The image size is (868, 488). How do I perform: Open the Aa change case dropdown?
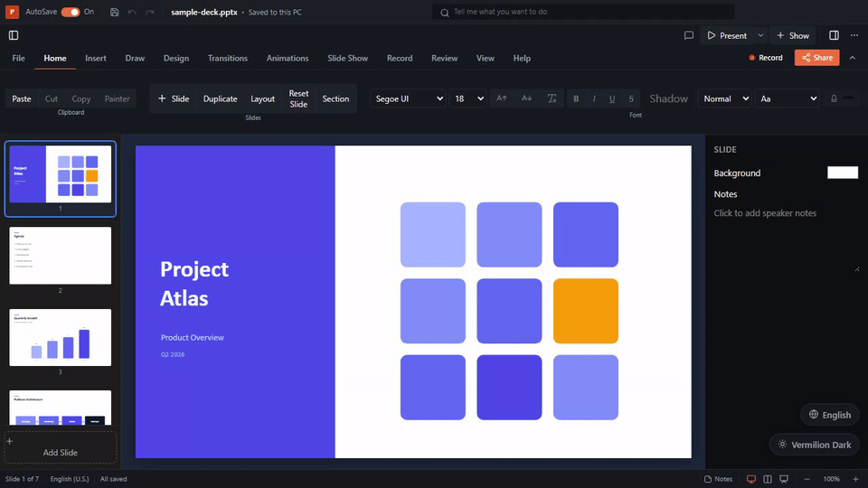[787, 99]
